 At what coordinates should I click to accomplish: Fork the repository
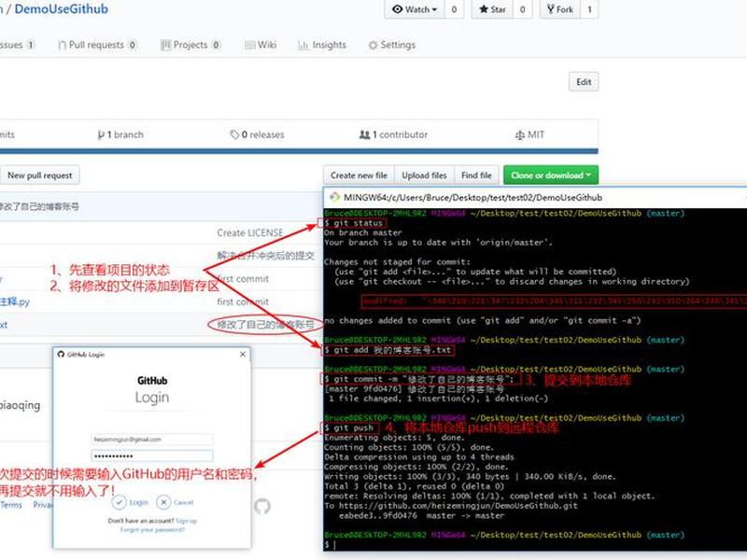click(559, 9)
